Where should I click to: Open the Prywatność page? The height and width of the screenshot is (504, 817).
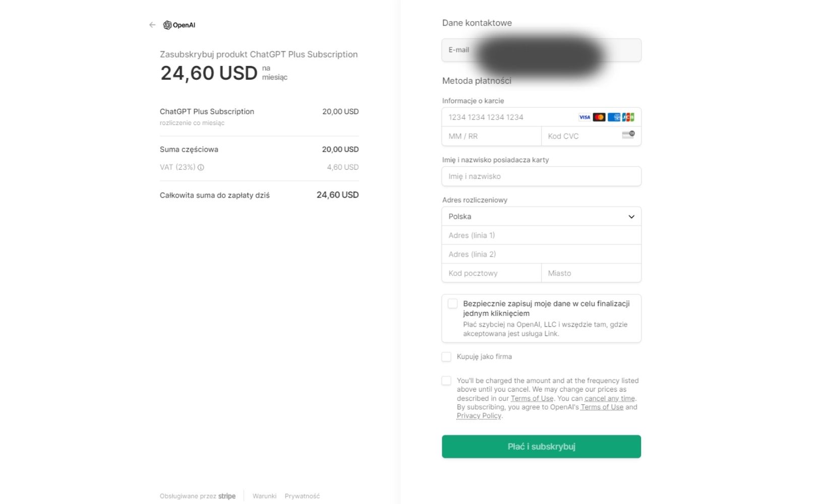[x=302, y=496]
